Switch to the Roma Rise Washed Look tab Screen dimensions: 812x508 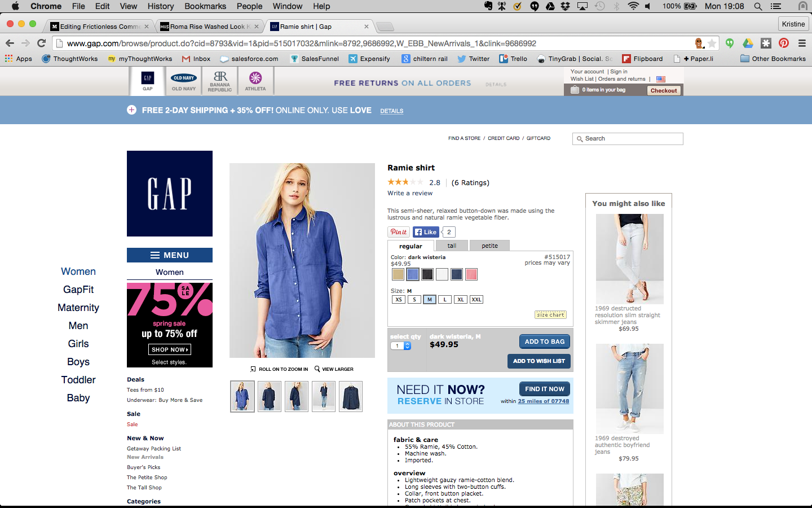coord(209,27)
